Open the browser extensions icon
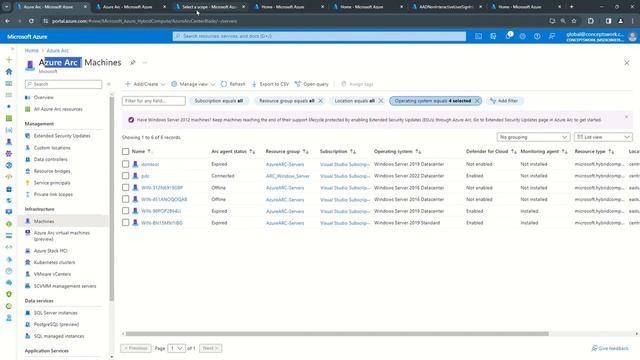 coord(591,21)
